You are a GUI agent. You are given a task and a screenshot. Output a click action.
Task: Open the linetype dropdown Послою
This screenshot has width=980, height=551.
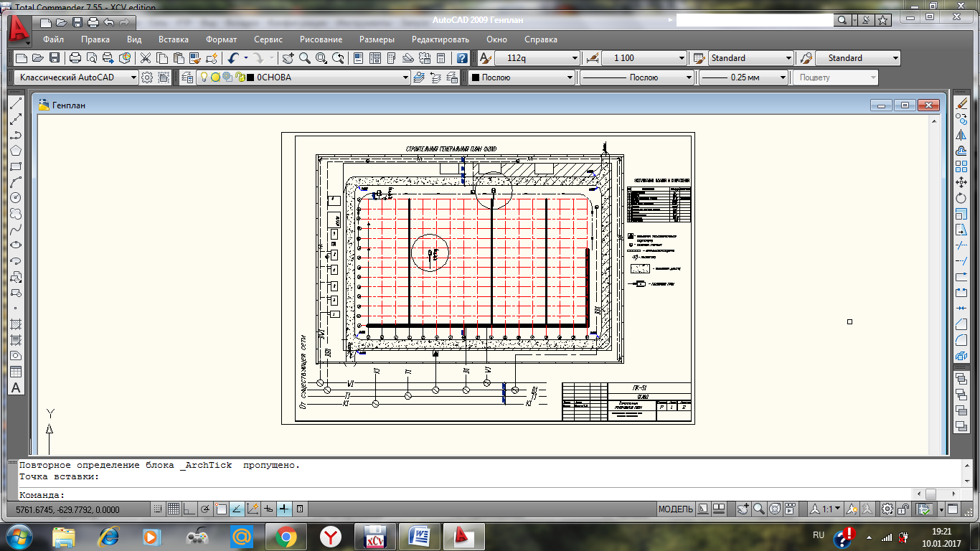point(636,77)
